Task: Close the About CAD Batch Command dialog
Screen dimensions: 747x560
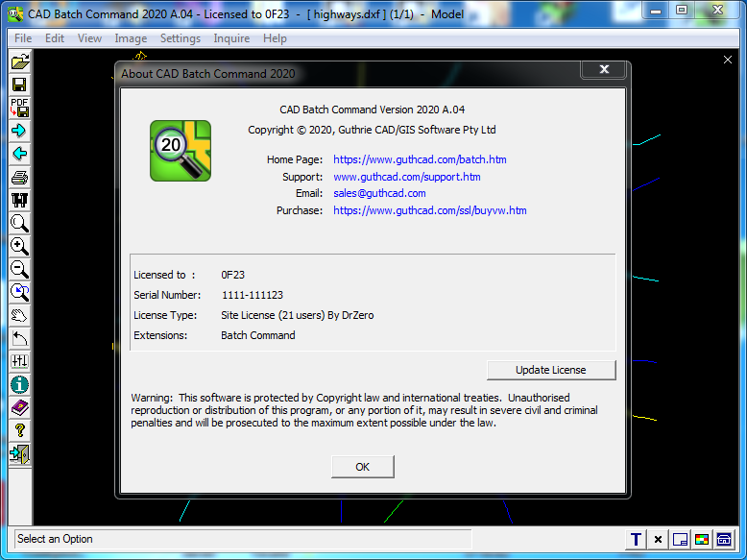Action: tap(604, 69)
